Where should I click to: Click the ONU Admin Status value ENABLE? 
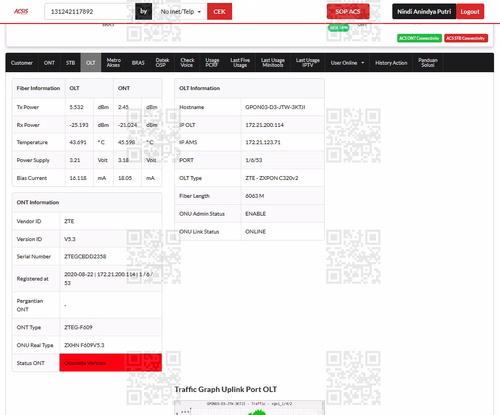click(x=256, y=214)
